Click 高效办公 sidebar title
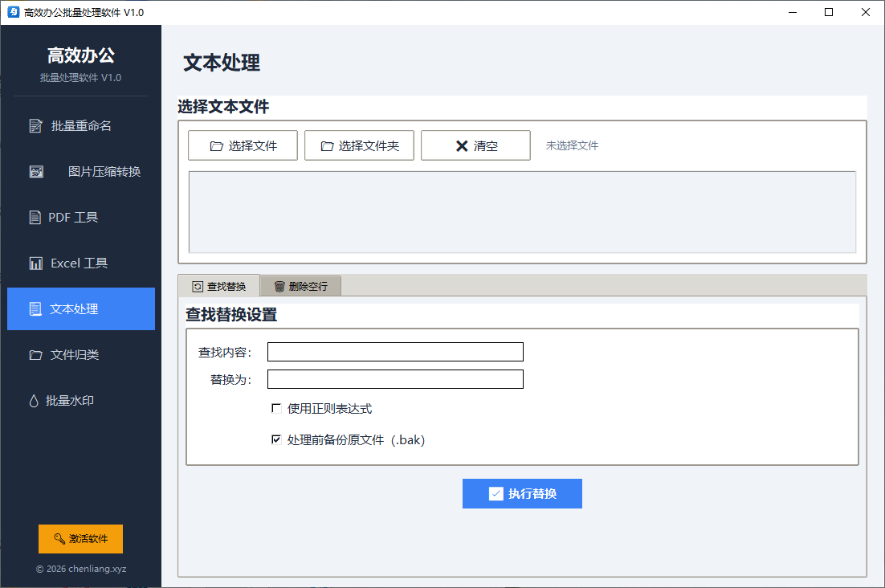 click(81, 55)
